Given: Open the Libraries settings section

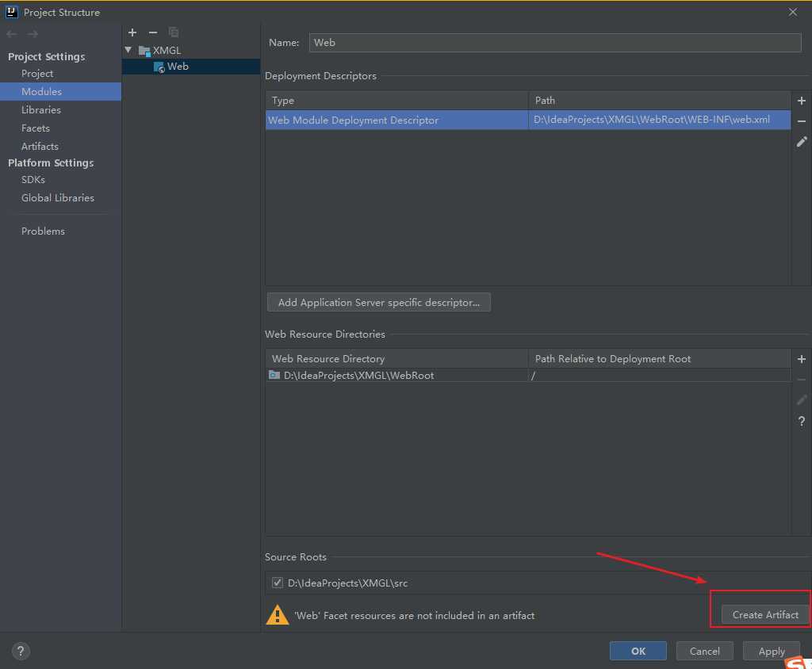Looking at the screenshot, I should click(x=41, y=109).
